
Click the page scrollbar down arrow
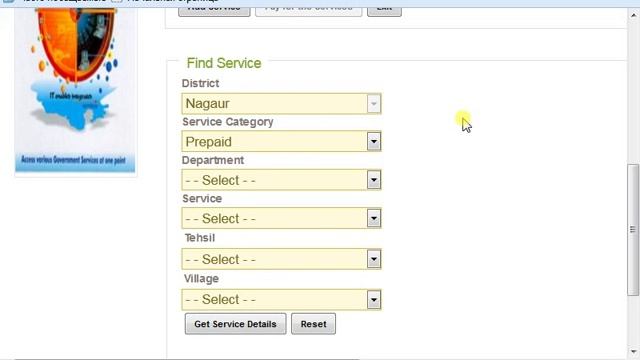pos(633,352)
